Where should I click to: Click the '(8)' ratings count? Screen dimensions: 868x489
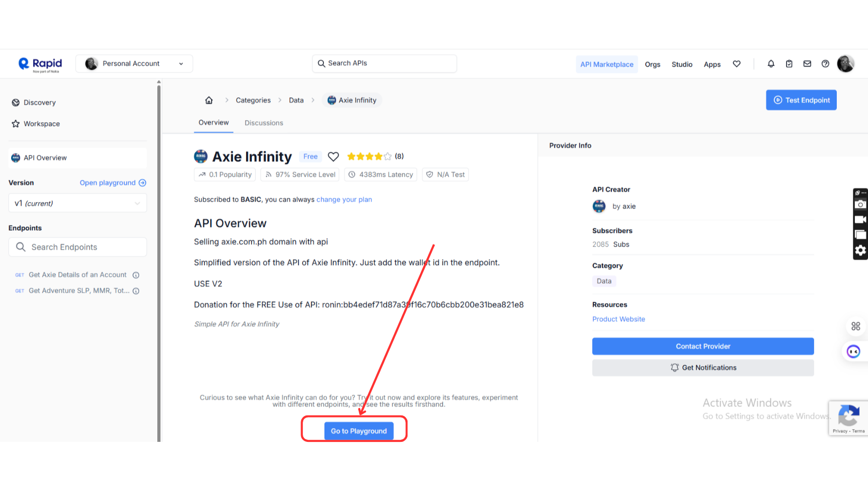tap(399, 157)
